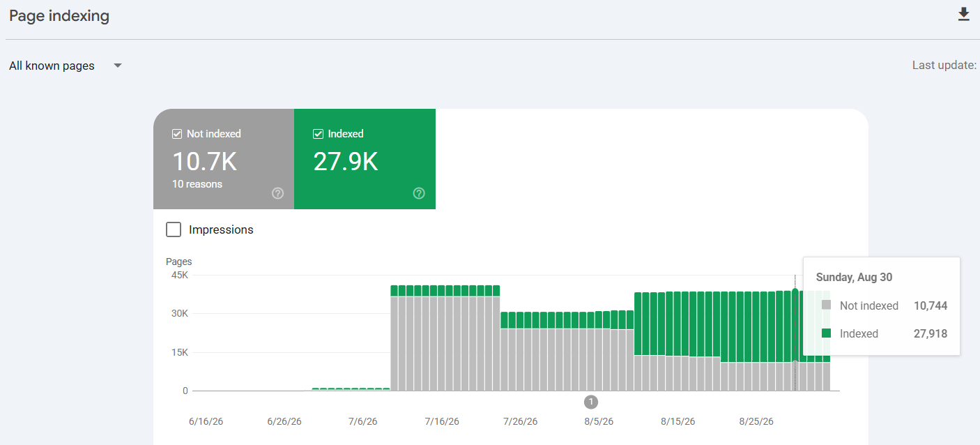Click the green Indexed tooltip swatch
The image size is (980, 445).
(827, 333)
